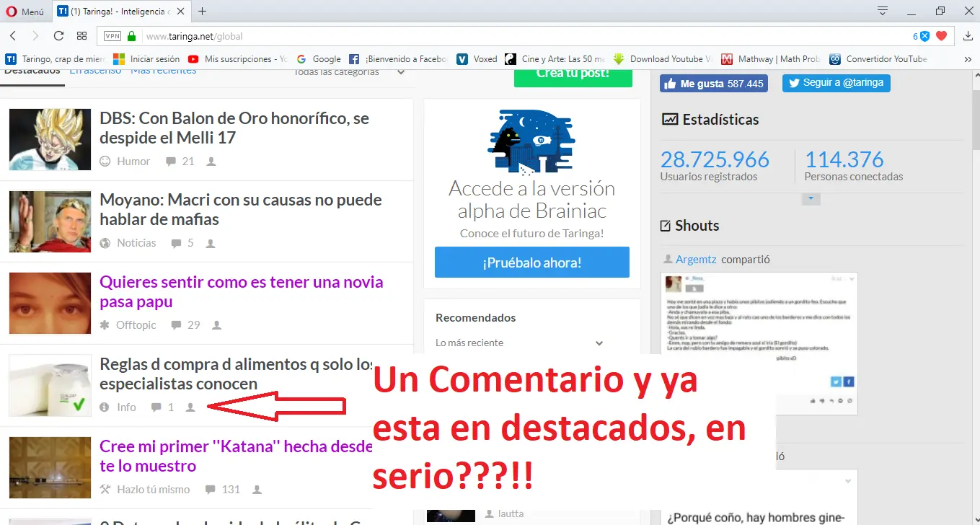Open the Mathway bookmark
This screenshot has width=980, height=525.
(x=771, y=59)
